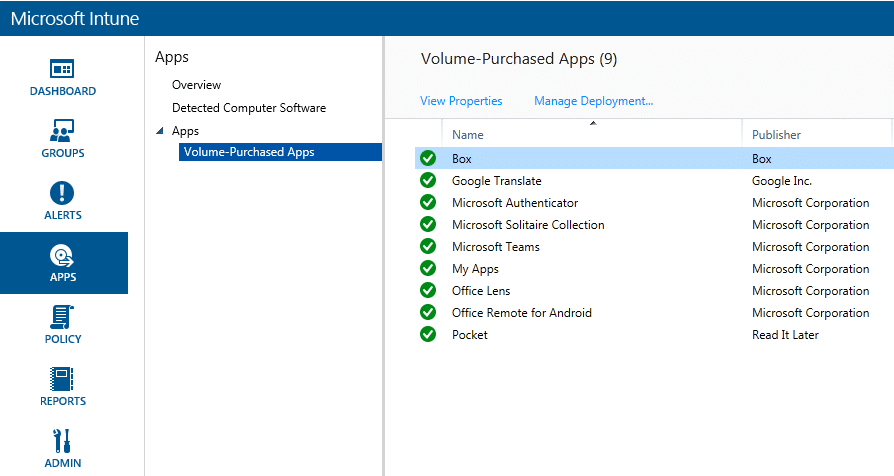The width and height of the screenshot is (894, 476).
Task: Open the Policy scroll icon
Action: click(62, 318)
